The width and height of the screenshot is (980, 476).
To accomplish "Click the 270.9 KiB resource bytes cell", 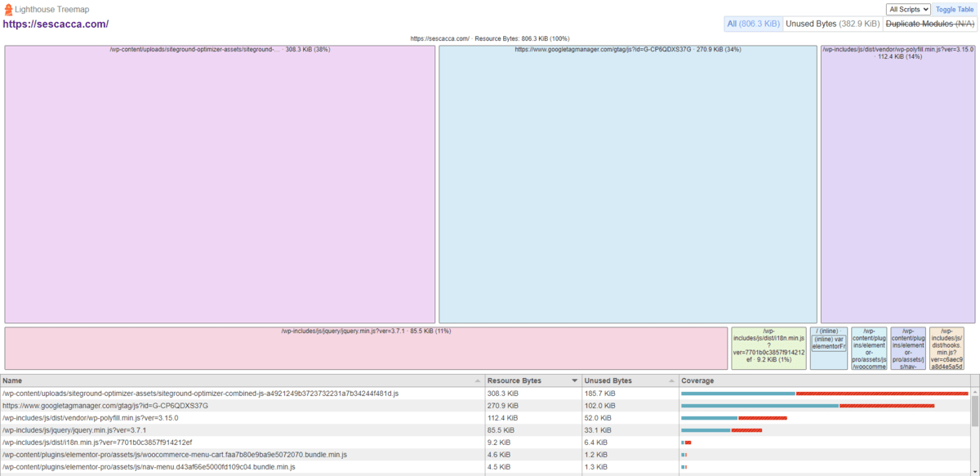I will click(533, 406).
